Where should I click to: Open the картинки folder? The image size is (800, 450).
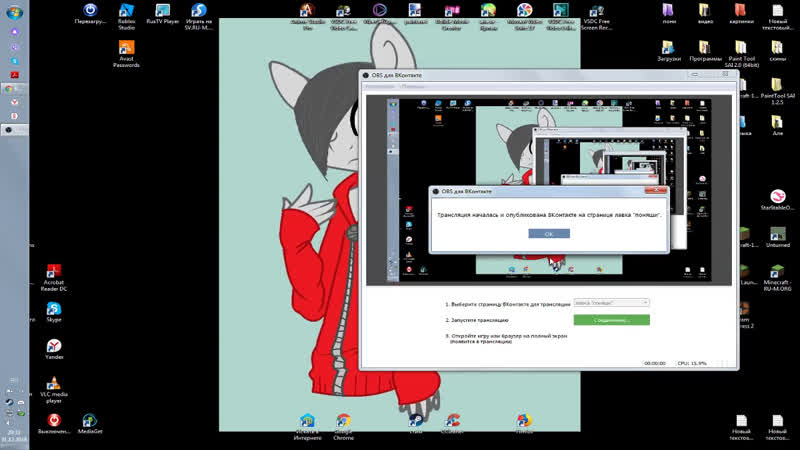pos(741,14)
